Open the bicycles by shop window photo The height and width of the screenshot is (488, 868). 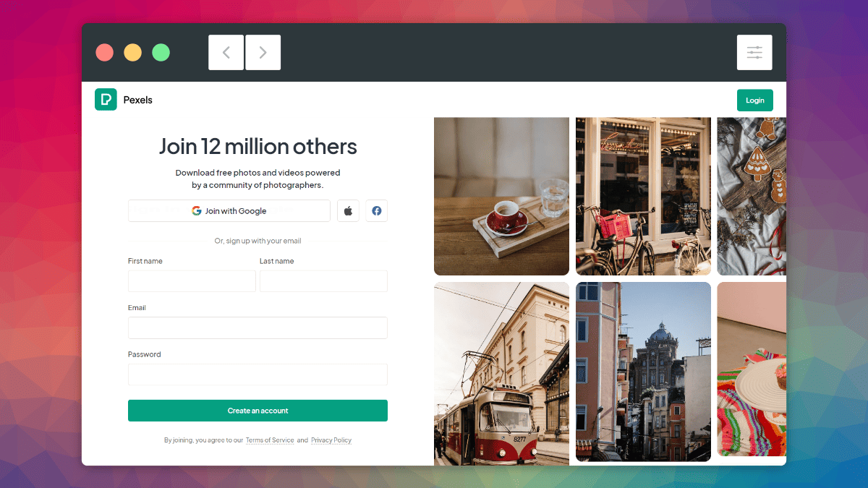point(643,197)
